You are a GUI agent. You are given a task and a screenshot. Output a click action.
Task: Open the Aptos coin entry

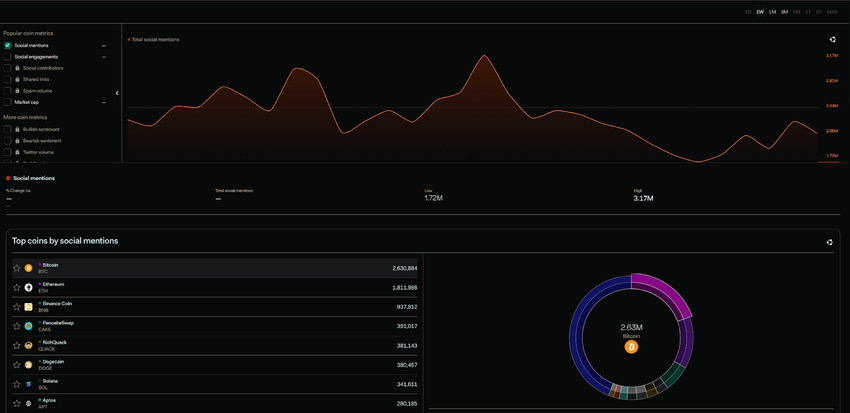click(215, 403)
